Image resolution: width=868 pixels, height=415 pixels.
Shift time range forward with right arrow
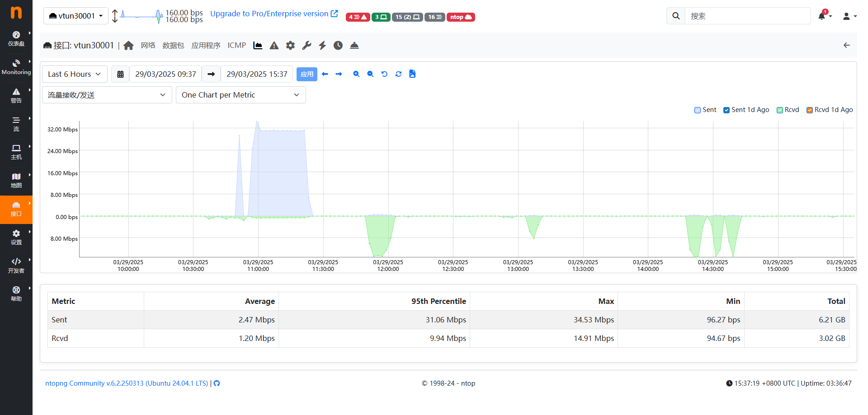(x=339, y=74)
